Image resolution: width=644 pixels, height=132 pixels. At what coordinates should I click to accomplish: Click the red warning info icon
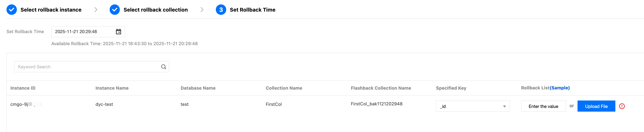(622, 106)
